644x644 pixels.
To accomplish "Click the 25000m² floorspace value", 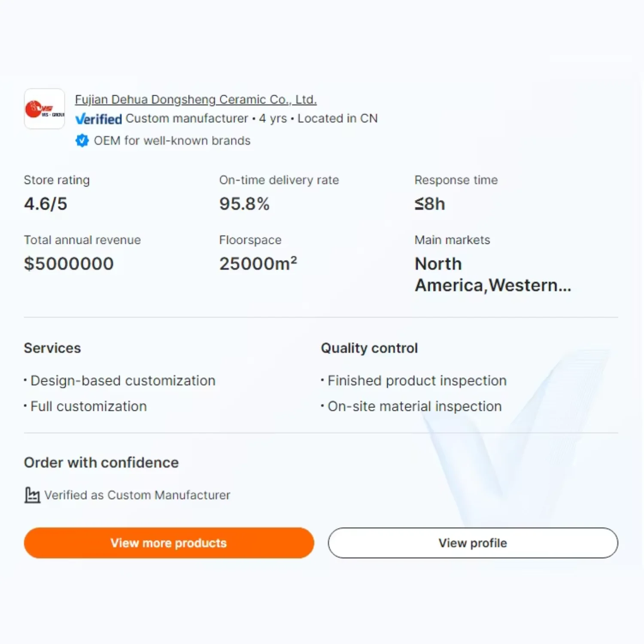I will point(258,264).
